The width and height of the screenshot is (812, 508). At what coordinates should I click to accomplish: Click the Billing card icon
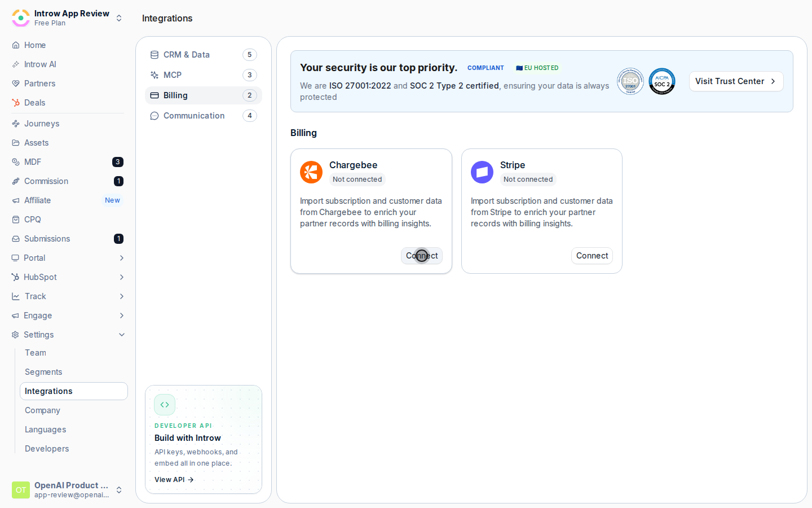(x=155, y=95)
